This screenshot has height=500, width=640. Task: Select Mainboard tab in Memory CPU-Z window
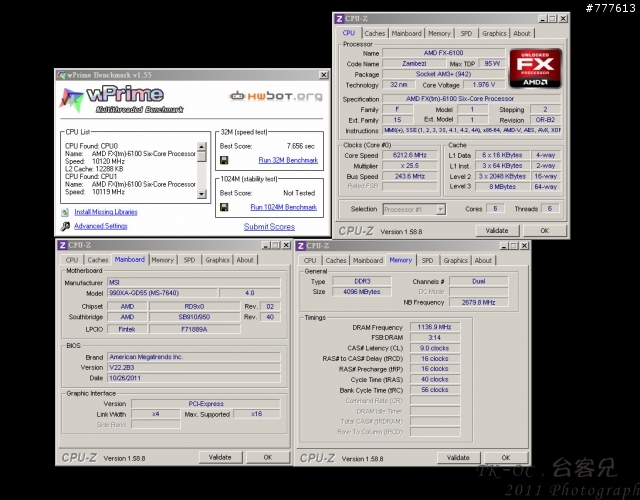coord(368,260)
